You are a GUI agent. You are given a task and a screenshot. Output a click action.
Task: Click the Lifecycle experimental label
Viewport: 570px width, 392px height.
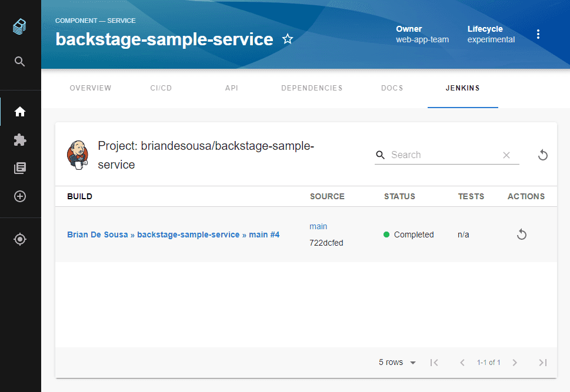[491, 34]
